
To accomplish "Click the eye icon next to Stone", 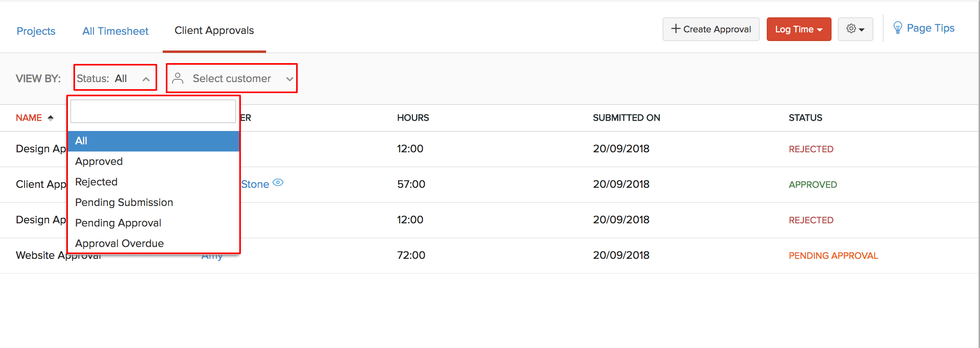I will click(278, 183).
